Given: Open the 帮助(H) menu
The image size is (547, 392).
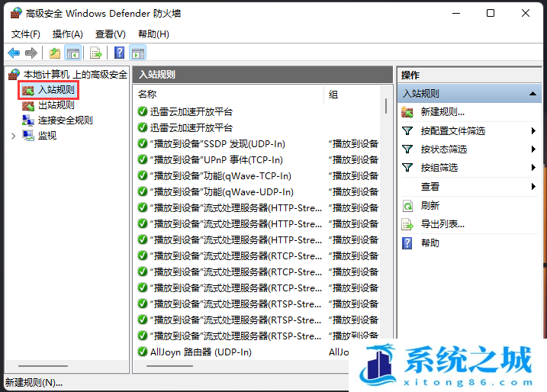Looking at the screenshot, I should pos(153,34).
